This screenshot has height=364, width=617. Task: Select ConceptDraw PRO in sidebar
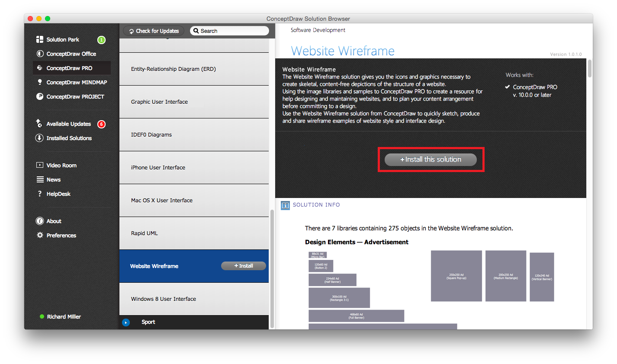[72, 68]
